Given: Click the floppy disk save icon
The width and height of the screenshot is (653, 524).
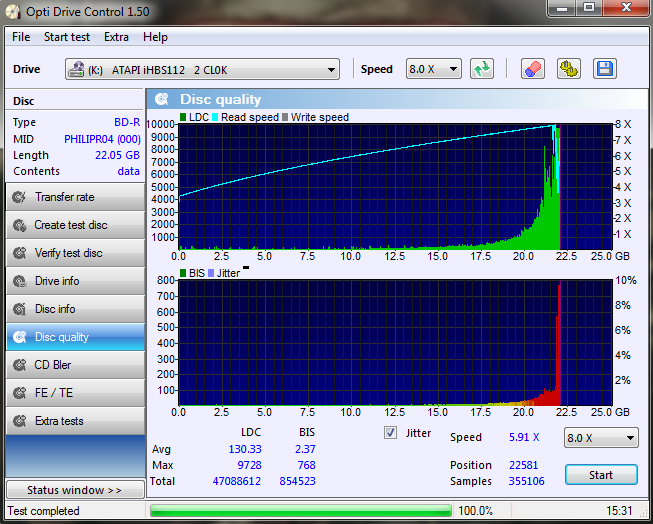Looking at the screenshot, I should tap(605, 69).
